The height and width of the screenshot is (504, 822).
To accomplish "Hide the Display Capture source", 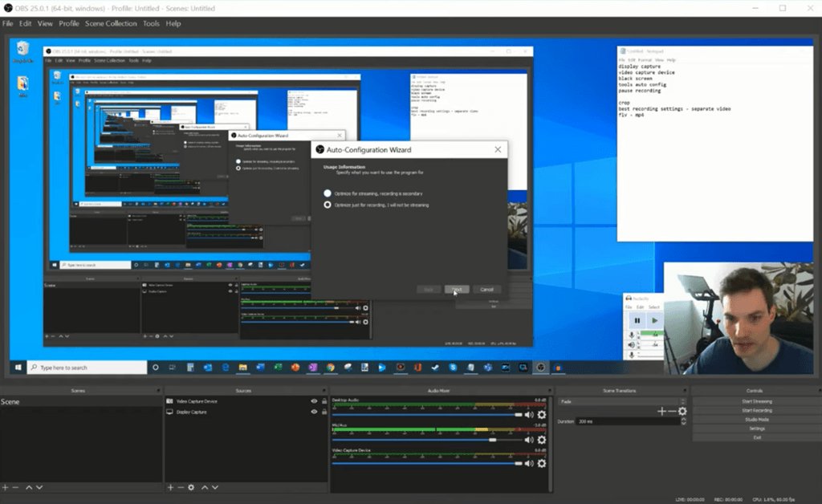I will (315, 412).
